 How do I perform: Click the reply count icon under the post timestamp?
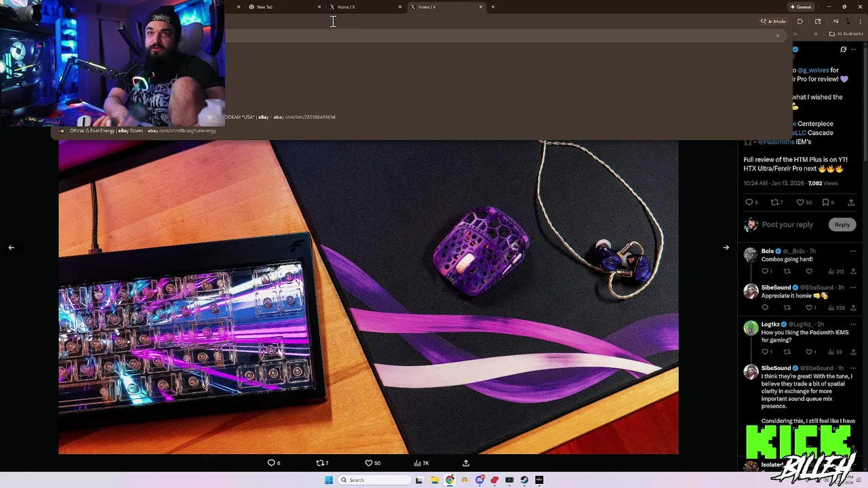[x=751, y=202]
